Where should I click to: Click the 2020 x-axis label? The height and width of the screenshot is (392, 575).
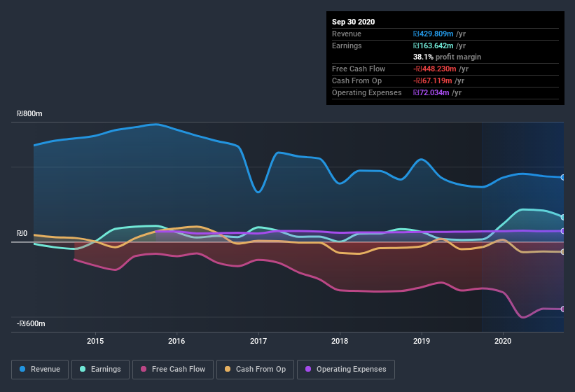click(502, 342)
